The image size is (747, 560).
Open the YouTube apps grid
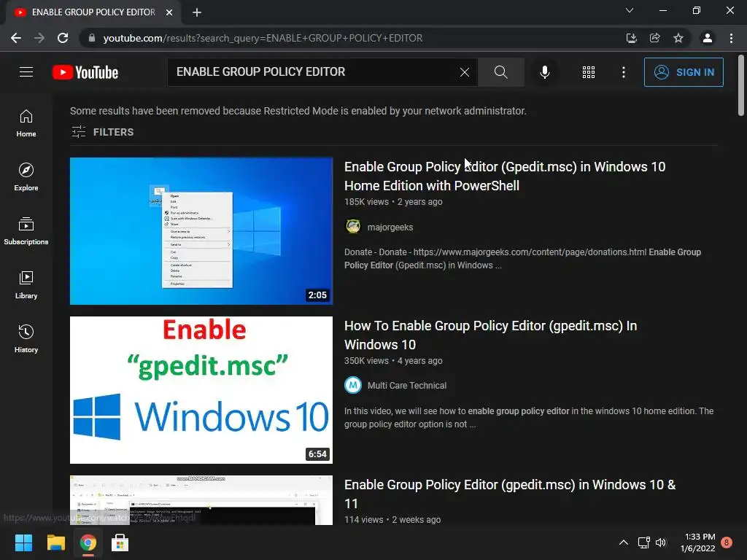coord(589,72)
